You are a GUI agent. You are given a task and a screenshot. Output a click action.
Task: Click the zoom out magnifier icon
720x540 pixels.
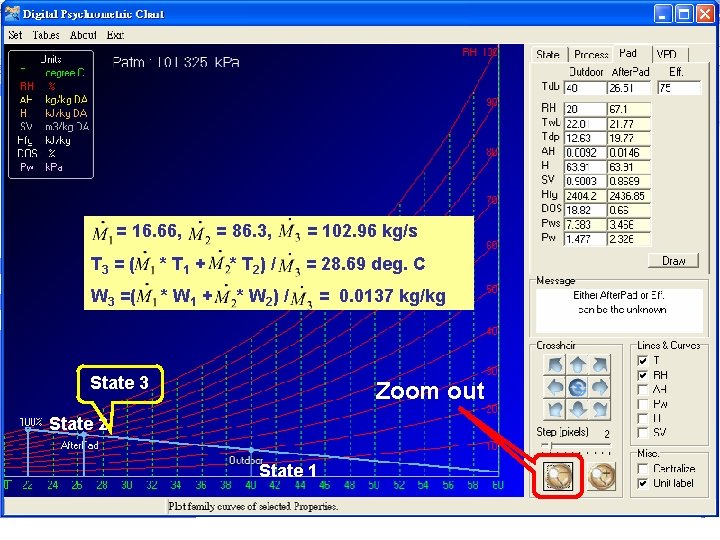coord(558,476)
